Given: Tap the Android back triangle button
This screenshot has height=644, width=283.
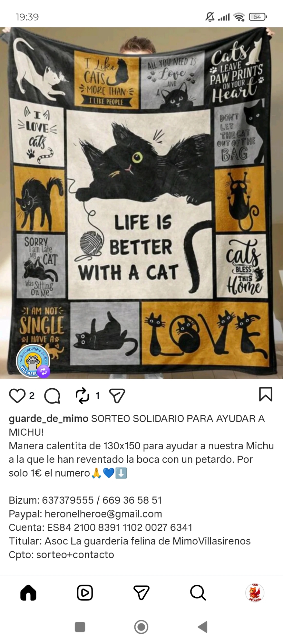Looking at the screenshot, I should (202, 627).
